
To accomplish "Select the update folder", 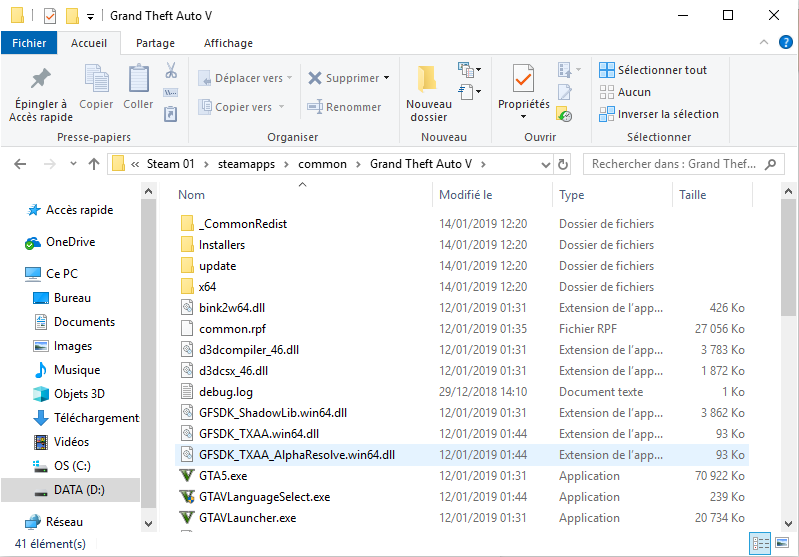I will click(462, 266).
